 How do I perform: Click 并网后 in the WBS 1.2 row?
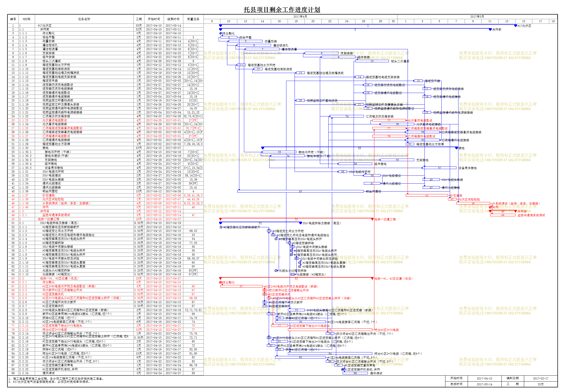tap(45, 211)
